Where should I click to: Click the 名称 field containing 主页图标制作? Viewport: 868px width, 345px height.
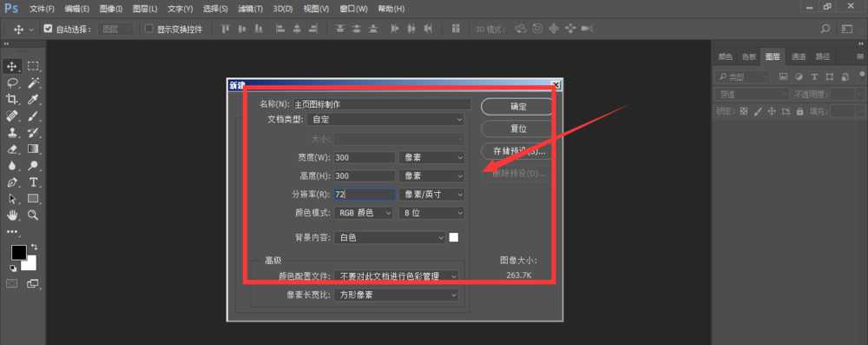(381, 103)
